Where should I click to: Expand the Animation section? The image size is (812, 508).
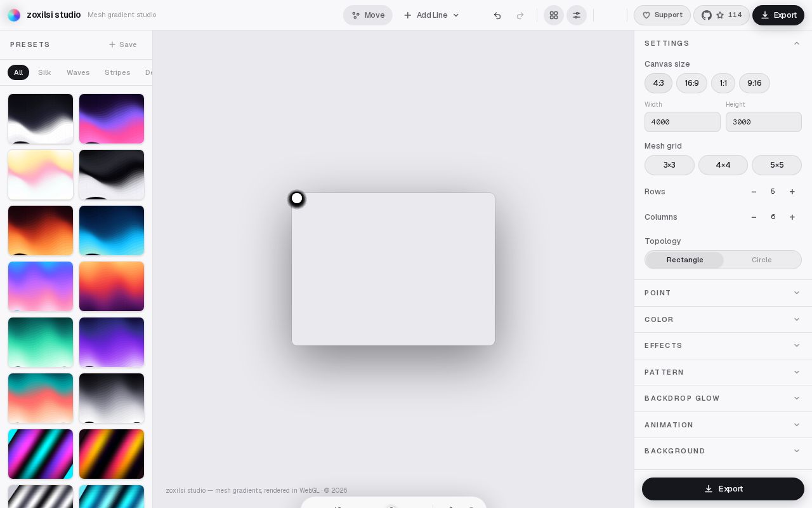tap(723, 425)
